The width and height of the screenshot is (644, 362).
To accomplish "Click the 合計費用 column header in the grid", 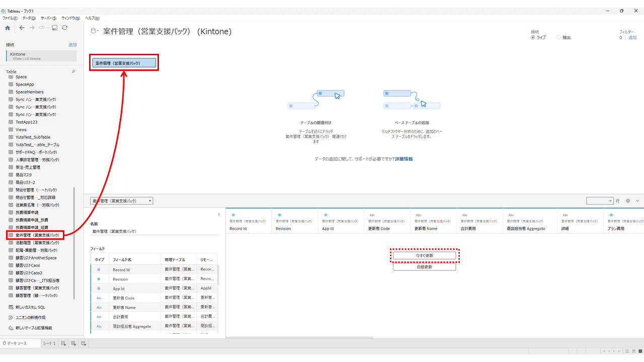I will coord(479,222).
